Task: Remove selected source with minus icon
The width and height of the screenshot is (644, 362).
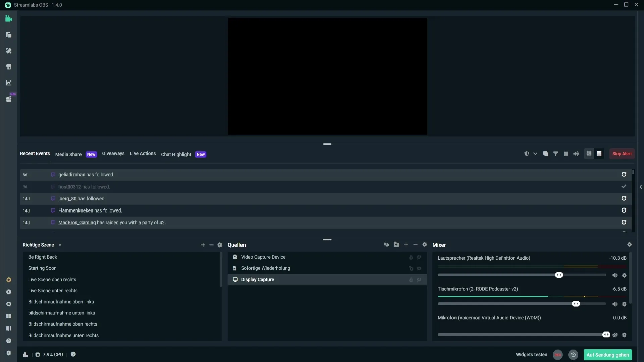Action: pos(415,244)
